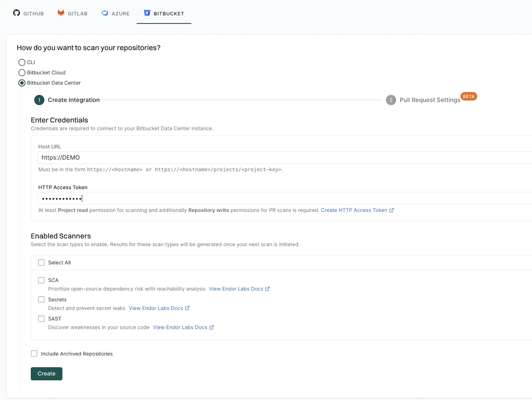Select the CLI radio button
Screen dimensions: 532x400
22,62
